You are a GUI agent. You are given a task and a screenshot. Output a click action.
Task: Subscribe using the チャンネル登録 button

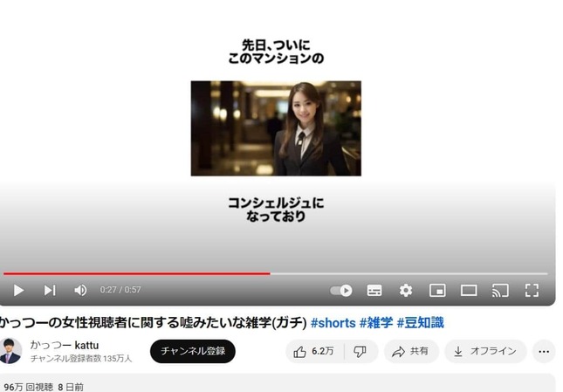click(x=193, y=351)
